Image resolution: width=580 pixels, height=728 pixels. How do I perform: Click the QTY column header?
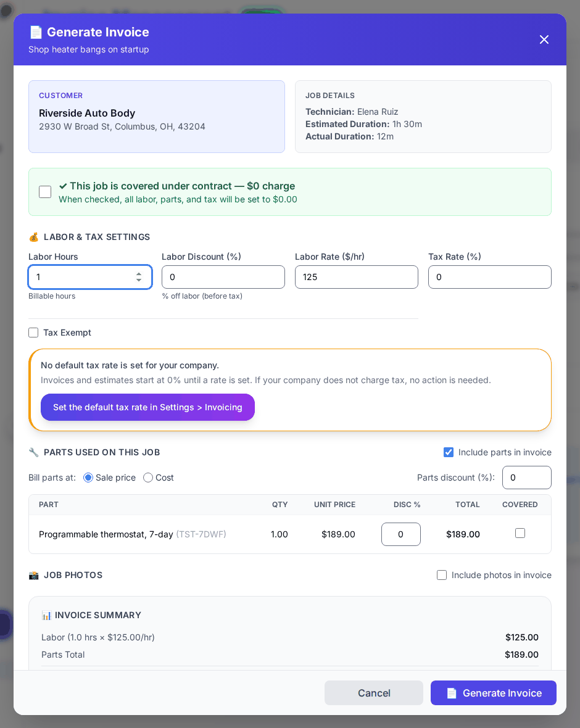click(280, 505)
